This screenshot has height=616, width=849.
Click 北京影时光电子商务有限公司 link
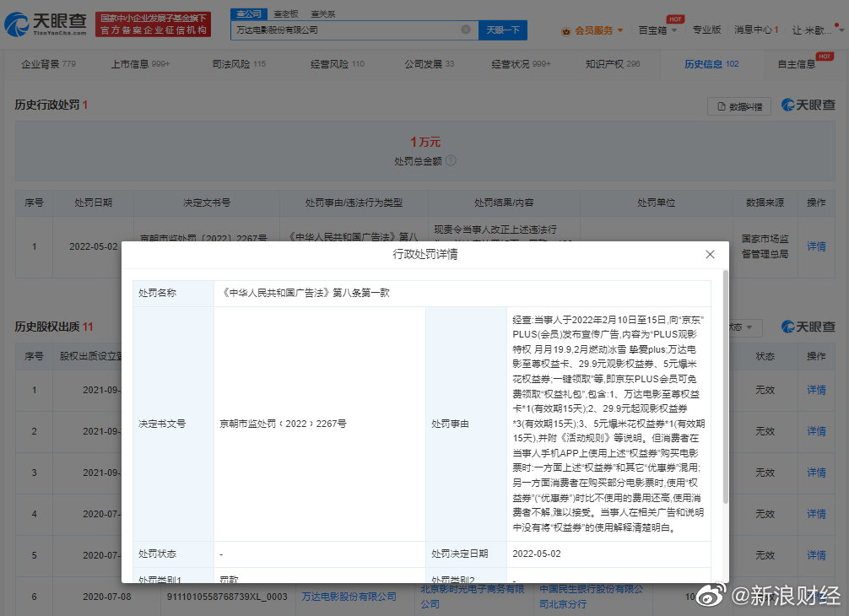472,596
